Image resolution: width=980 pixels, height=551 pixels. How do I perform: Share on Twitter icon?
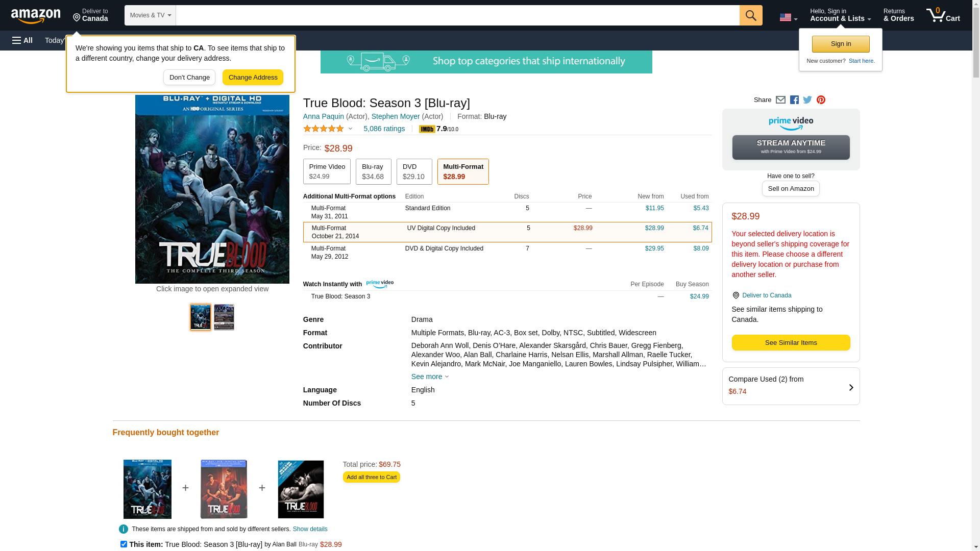click(807, 100)
